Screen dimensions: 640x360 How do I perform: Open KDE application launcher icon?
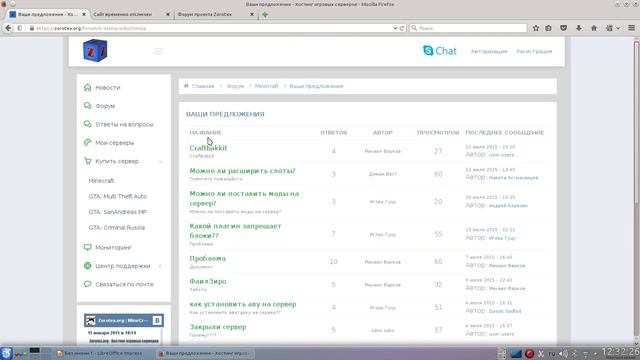pyautogui.click(x=6, y=353)
